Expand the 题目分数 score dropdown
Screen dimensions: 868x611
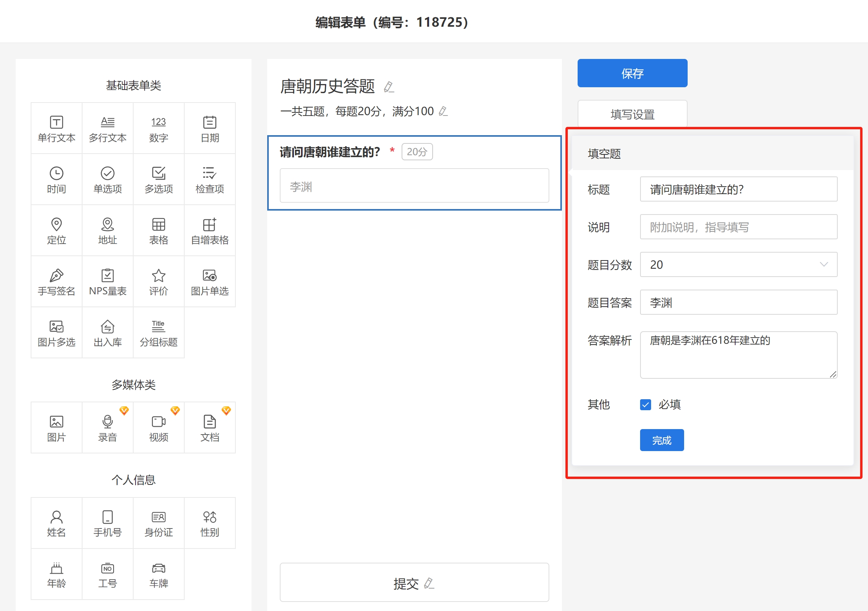point(739,264)
